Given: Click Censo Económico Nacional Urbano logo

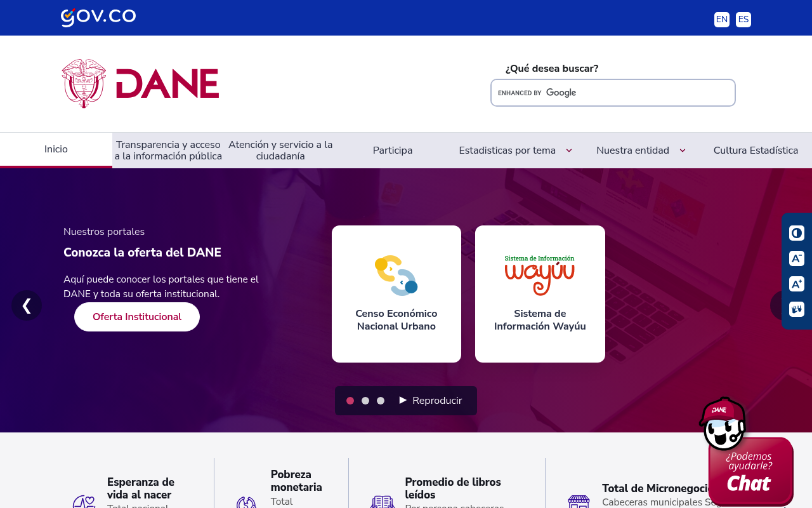Looking at the screenshot, I should (396, 276).
